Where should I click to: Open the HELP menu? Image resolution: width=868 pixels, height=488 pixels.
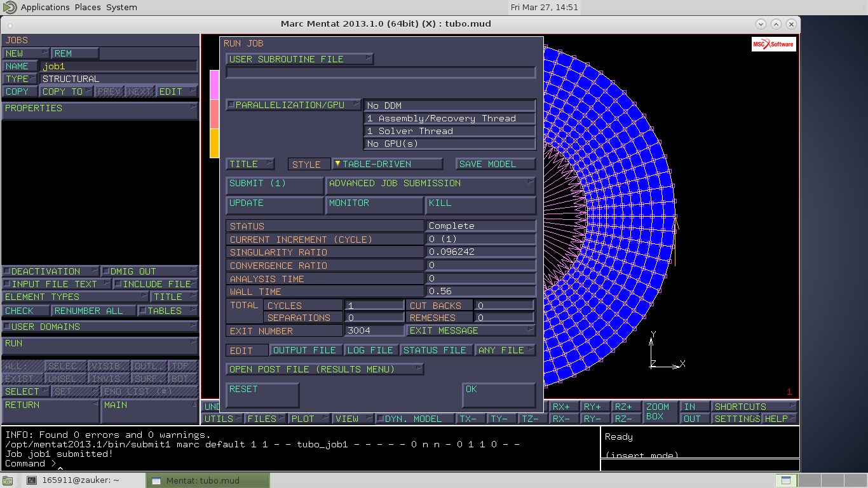(780, 419)
